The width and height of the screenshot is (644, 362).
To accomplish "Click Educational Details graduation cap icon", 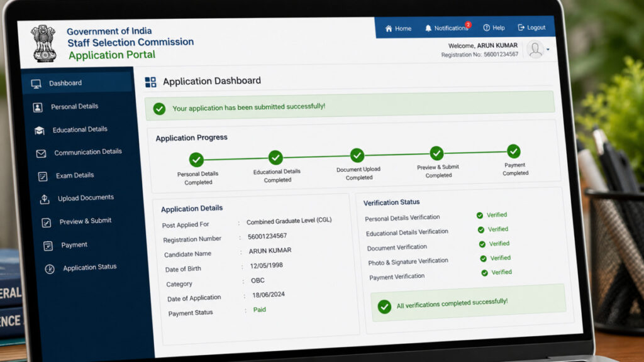I will click(x=40, y=131).
